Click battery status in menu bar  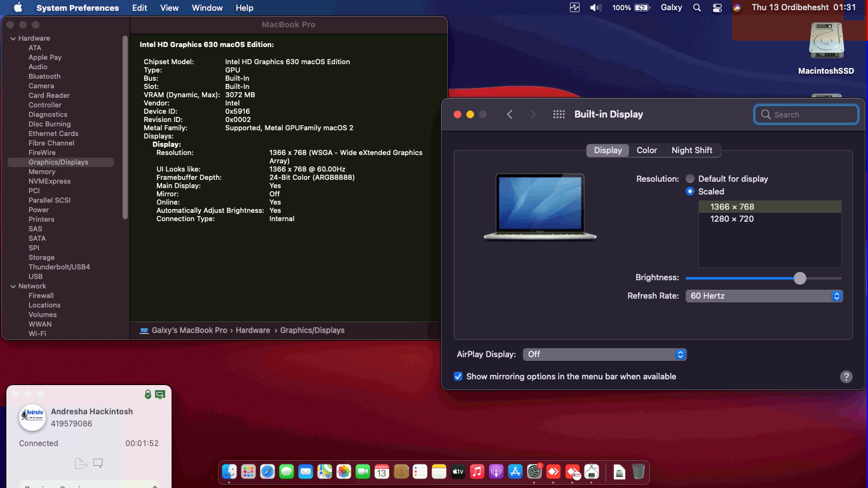coord(631,8)
